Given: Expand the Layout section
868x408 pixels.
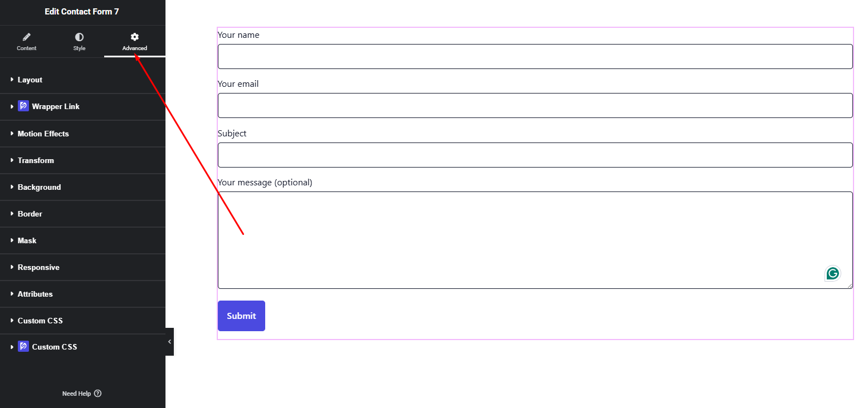Looking at the screenshot, I should pyautogui.click(x=30, y=80).
